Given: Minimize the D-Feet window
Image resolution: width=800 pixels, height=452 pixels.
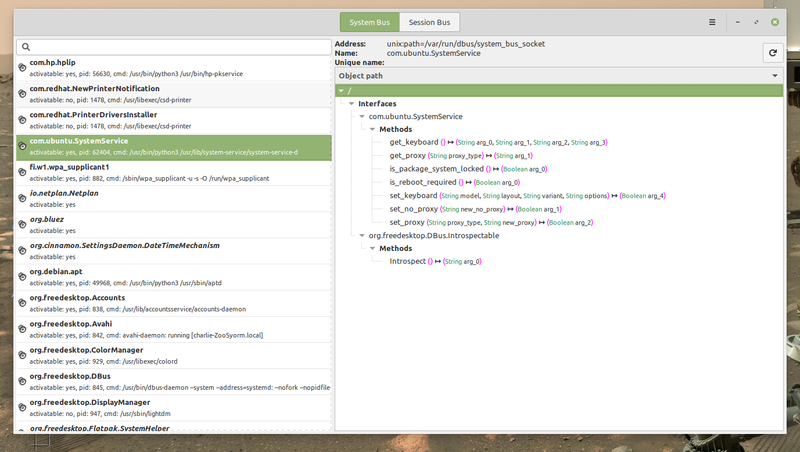Looking at the screenshot, I should [737, 22].
